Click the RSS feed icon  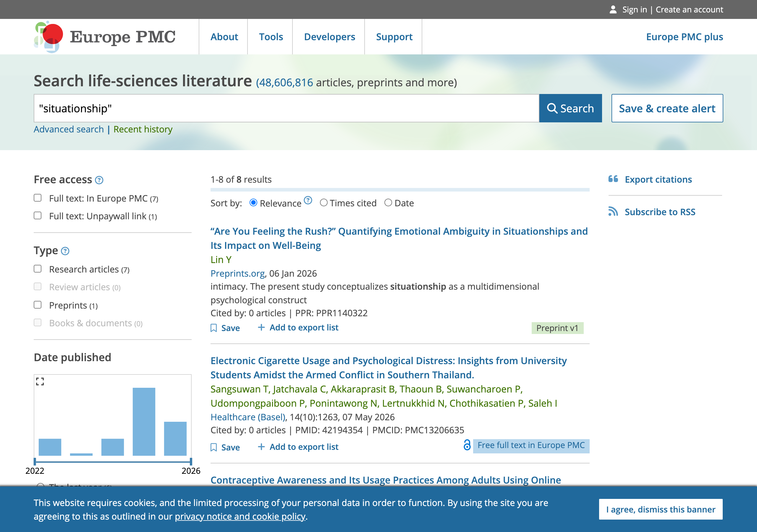point(613,211)
